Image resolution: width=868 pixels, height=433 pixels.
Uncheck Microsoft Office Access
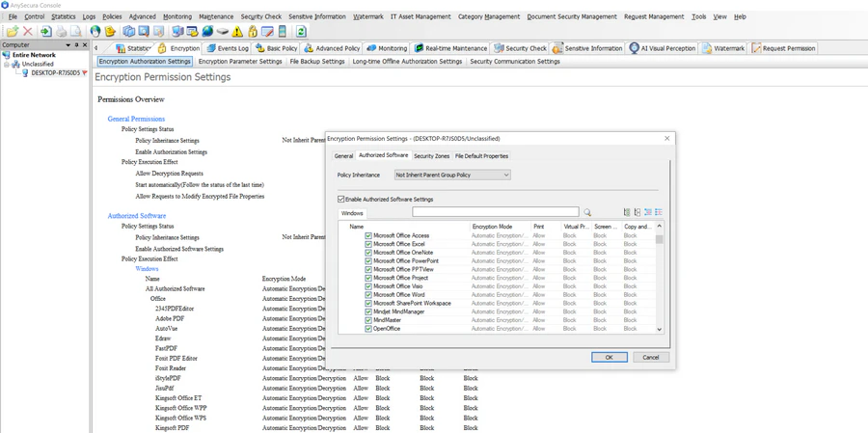pyautogui.click(x=368, y=235)
